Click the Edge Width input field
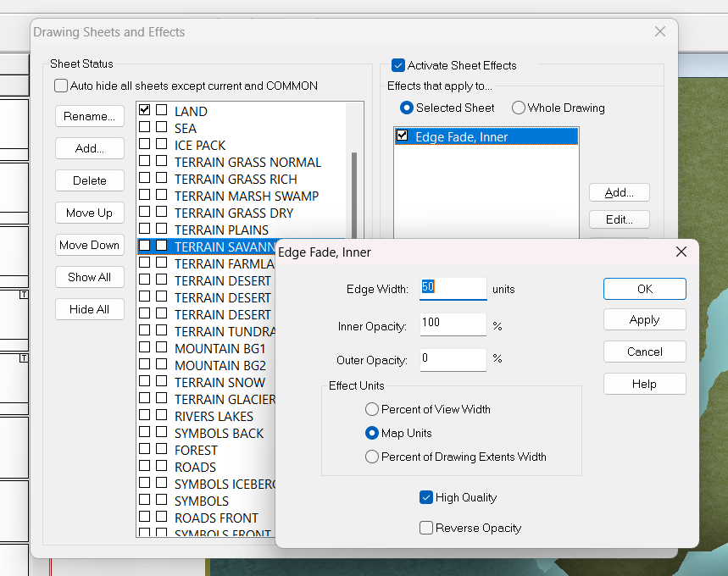Viewport: 728px width, 576px height. click(453, 288)
